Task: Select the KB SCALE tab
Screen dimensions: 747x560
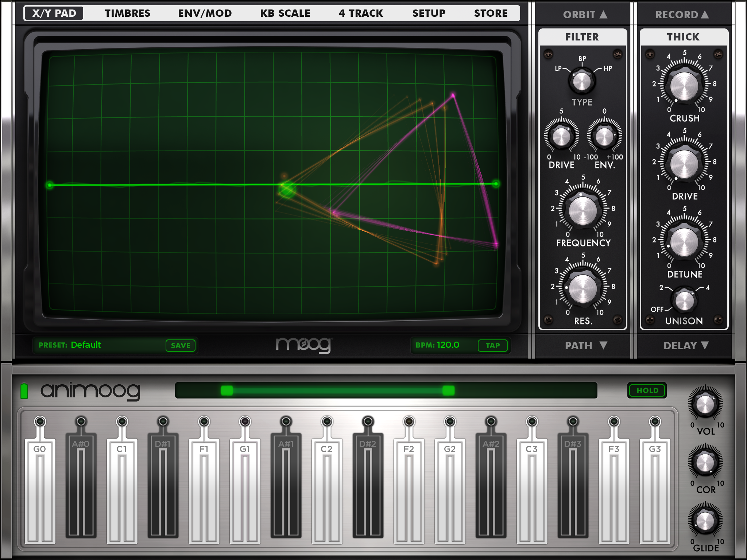Action: (x=285, y=13)
